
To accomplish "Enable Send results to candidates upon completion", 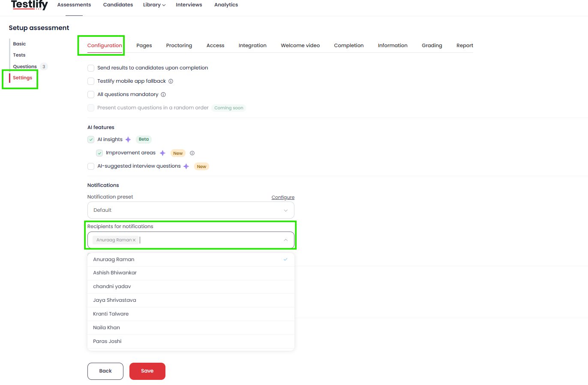I will click(91, 68).
